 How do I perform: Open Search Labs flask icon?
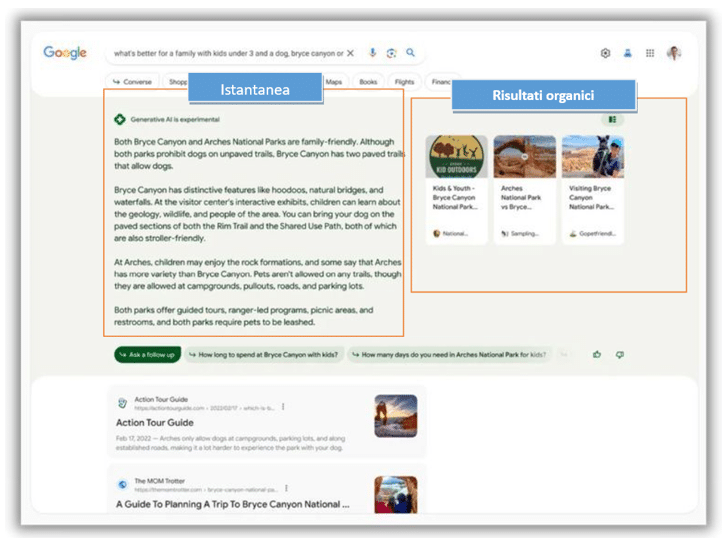tap(628, 53)
